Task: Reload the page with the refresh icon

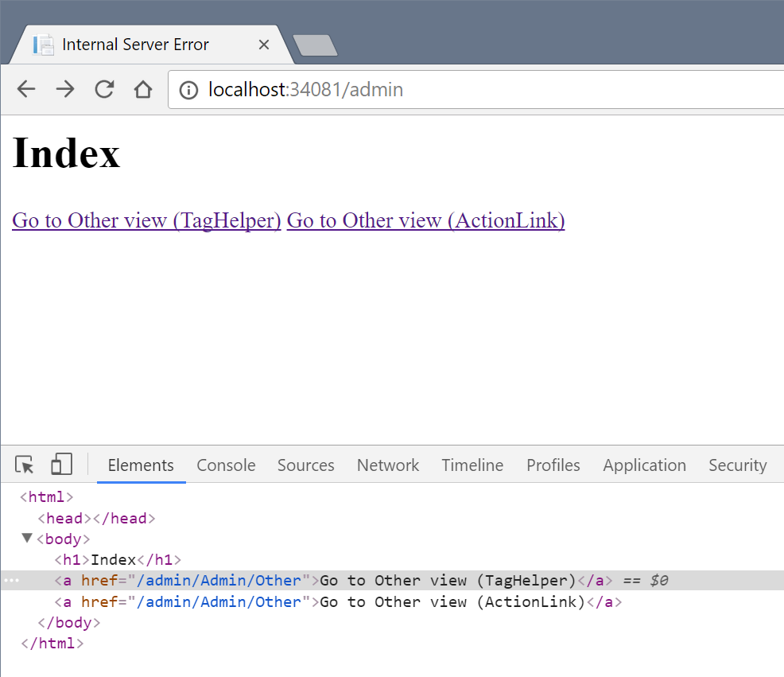Action: (104, 89)
